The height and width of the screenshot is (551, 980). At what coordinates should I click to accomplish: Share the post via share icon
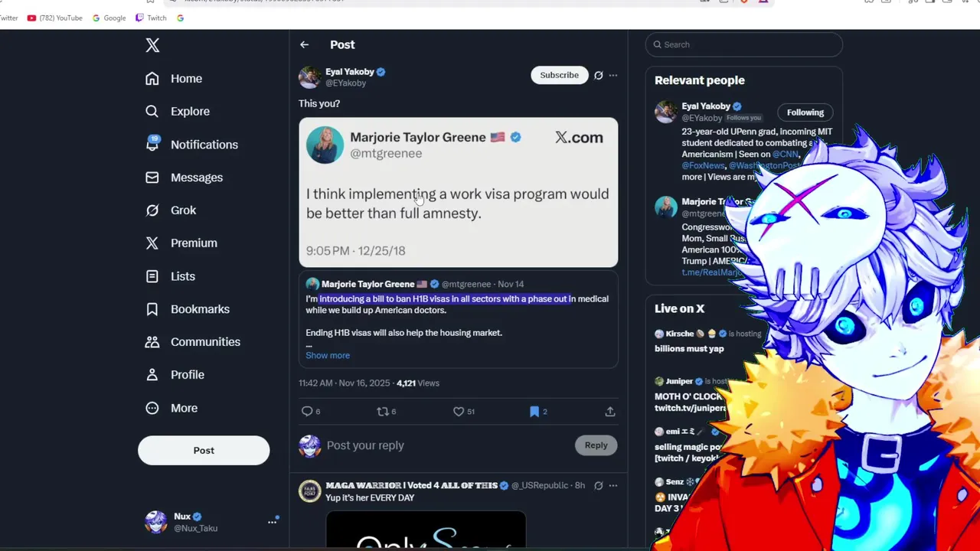tap(610, 412)
